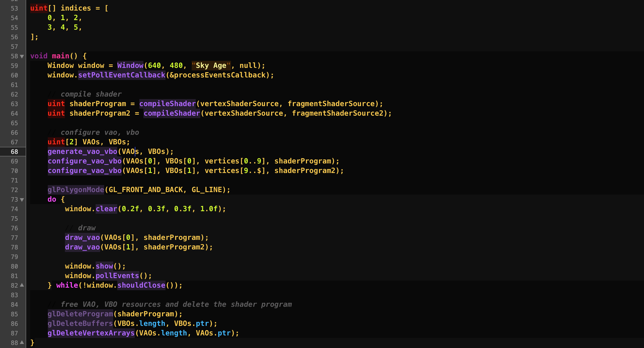644x348 pixels.
Task: Click the pollEvents method call
Action: [117, 276]
